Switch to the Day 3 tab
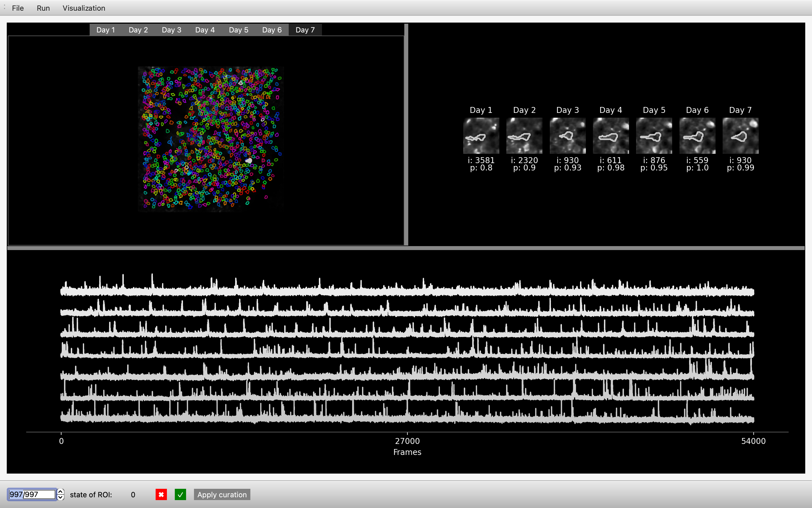 pyautogui.click(x=171, y=30)
